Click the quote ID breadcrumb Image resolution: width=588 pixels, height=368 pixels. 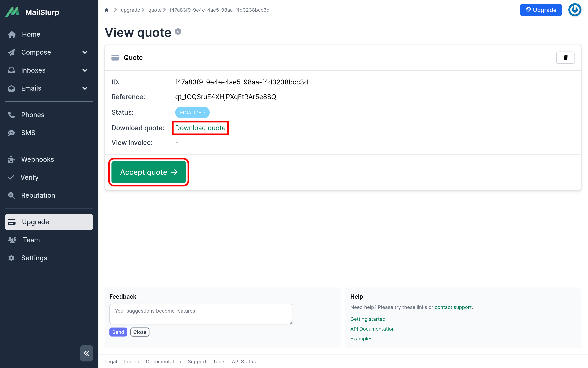[219, 10]
